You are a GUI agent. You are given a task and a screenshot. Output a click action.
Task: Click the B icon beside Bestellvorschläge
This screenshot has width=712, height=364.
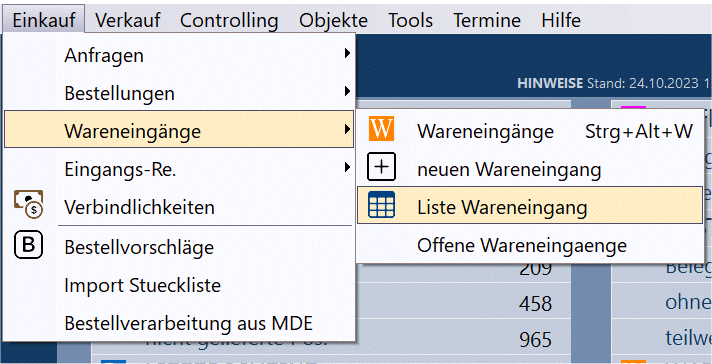pos(29,245)
